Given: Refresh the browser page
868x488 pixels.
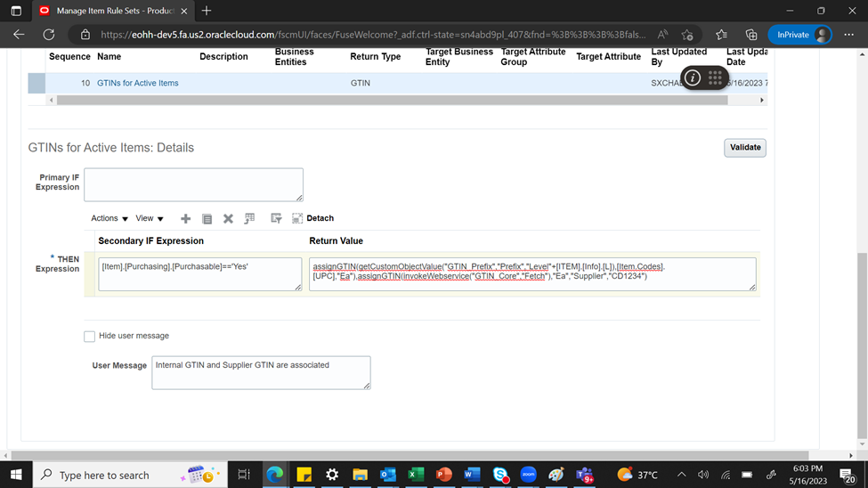Looking at the screenshot, I should tap(49, 35).
